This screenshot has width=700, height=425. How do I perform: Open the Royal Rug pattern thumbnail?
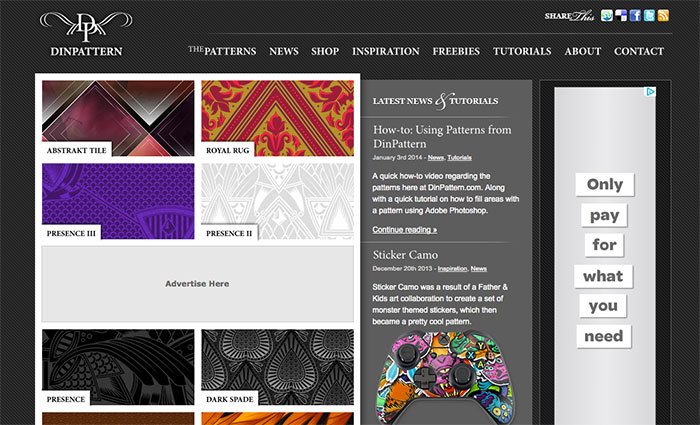click(278, 118)
